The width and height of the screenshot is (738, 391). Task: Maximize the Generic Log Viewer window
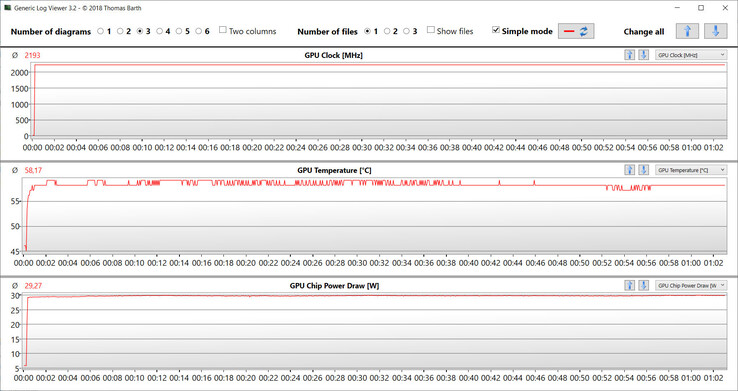pos(701,8)
